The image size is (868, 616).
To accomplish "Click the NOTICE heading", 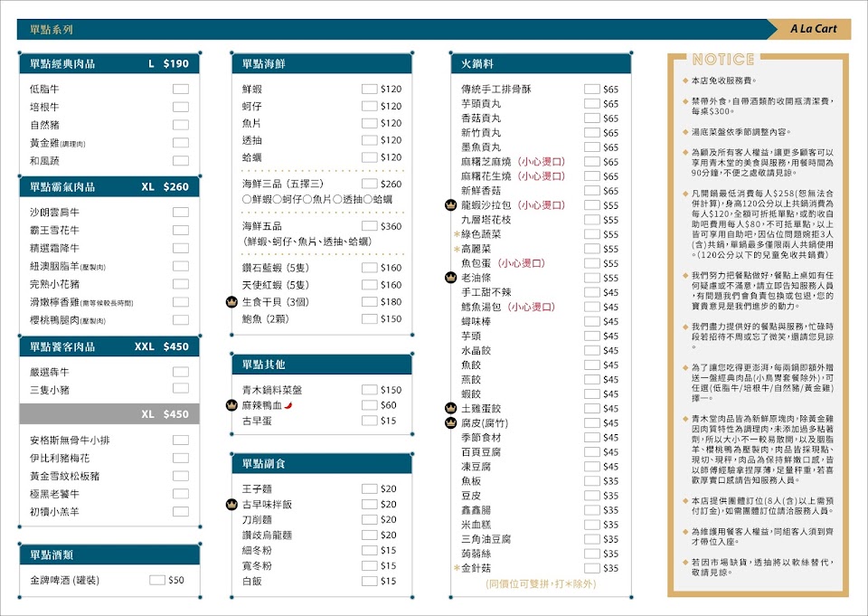I will pos(723,60).
